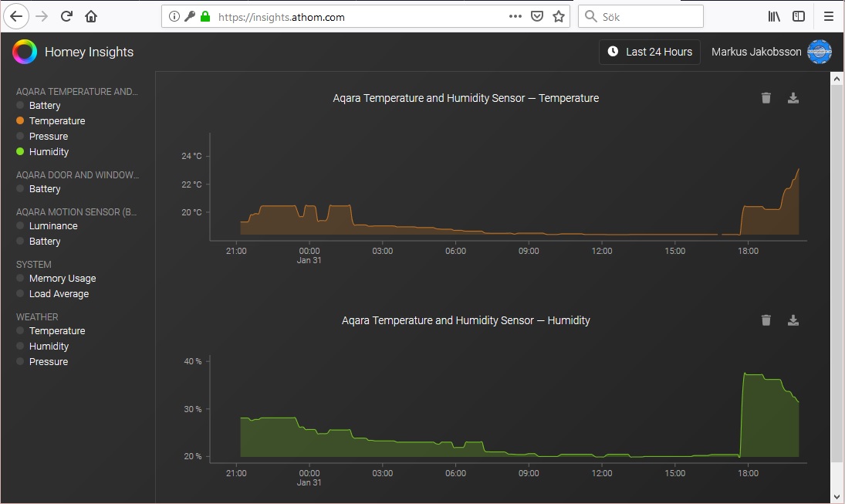
Task: Show site information via the info icon
Action: click(x=174, y=17)
